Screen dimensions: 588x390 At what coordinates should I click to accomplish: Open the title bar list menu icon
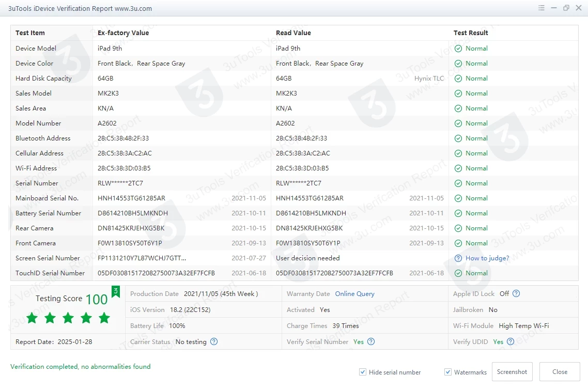pyautogui.click(x=541, y=8)
